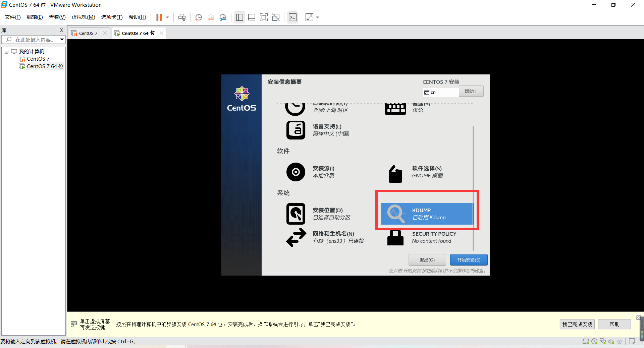Click the keyboard hint icon in hint bar

point(74,324)
